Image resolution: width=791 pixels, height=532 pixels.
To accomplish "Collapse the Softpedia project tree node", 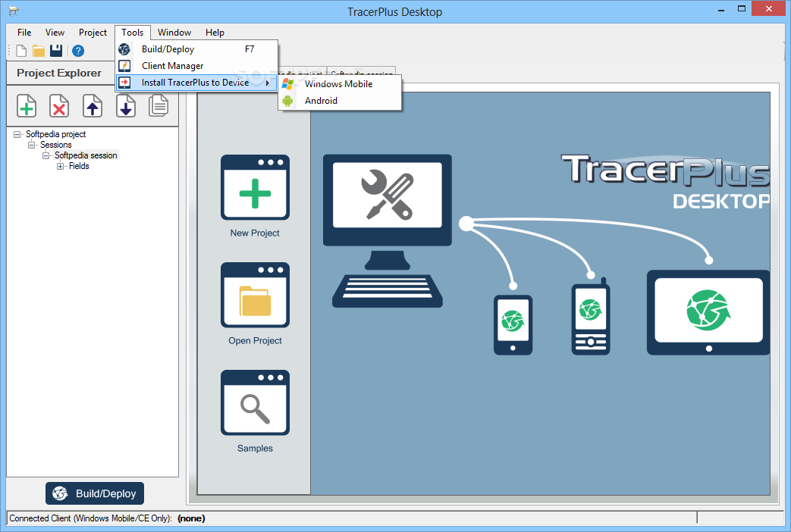I will (x=17, y=134).
